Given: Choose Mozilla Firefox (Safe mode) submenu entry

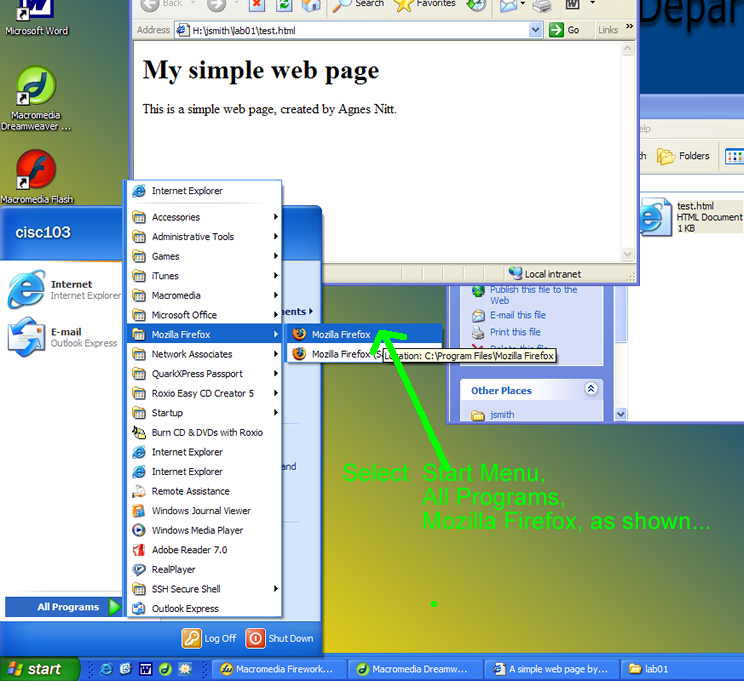Looking at the screenshot, I should point(335,354).
